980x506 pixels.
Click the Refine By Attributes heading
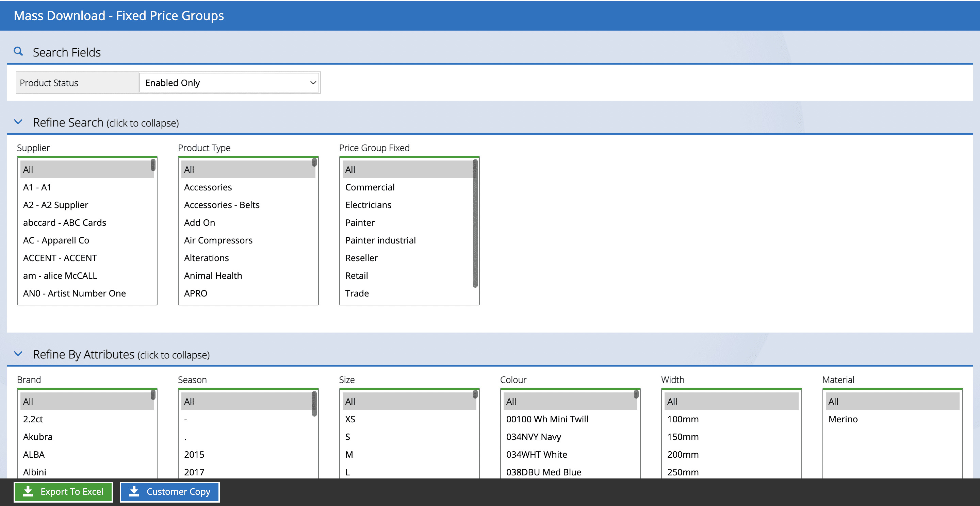[84, 354]
